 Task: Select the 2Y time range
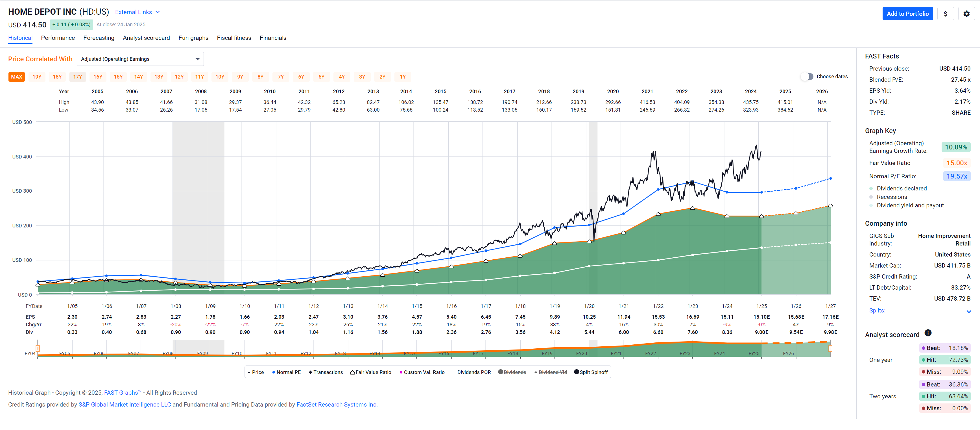click(382, 77)
